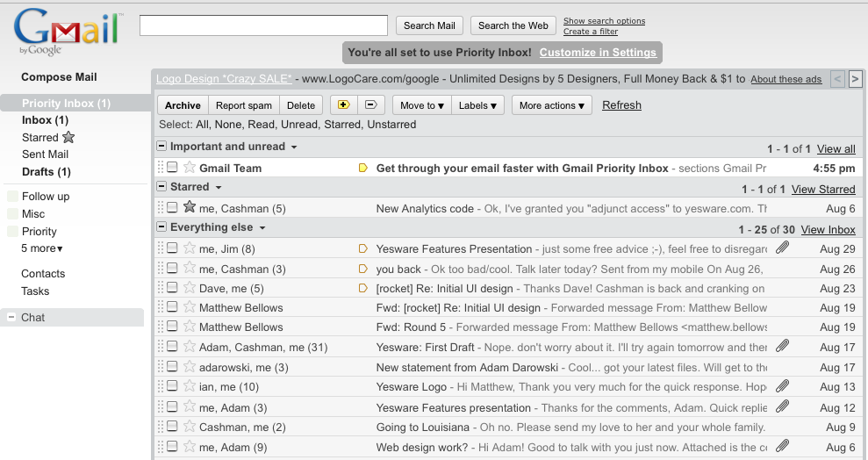Open Drafts (1) folder
The image size is (868, 460).
[x=46, y=171]
